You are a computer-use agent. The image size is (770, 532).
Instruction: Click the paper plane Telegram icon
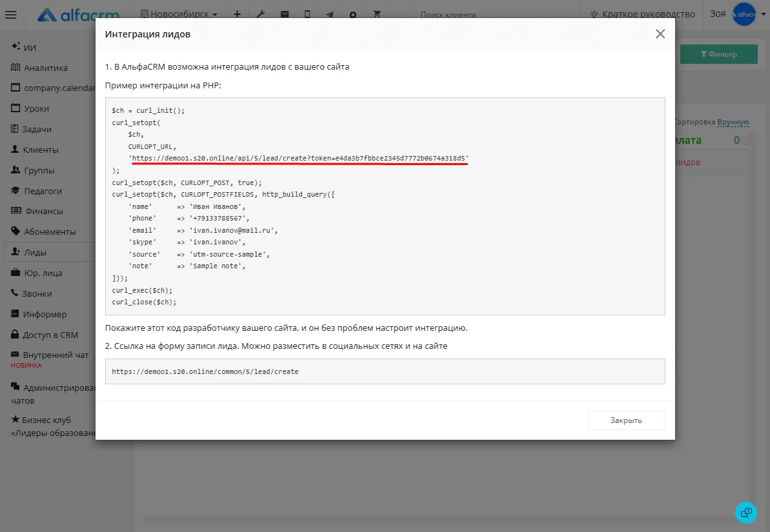[x=330, y=15]
